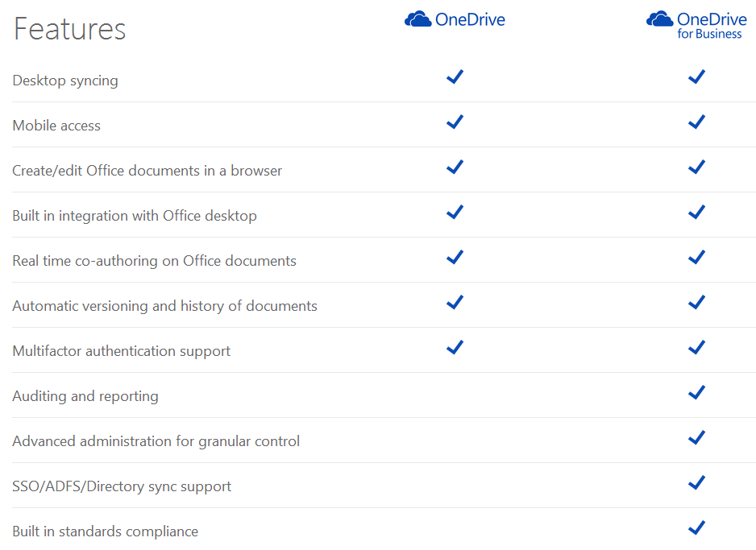
Task: Select 'Built in integration with Office desktop' label
Action: (x=135, y=216)
